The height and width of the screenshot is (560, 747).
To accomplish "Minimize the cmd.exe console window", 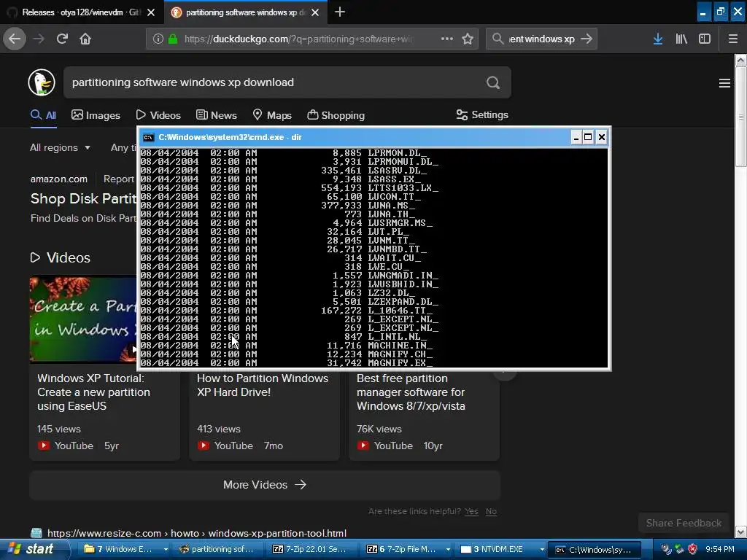I will [576, 137].
